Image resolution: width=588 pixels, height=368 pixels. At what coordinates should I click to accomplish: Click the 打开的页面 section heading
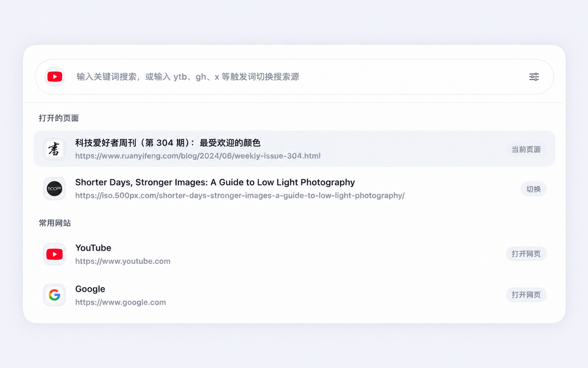click(59, 118)
